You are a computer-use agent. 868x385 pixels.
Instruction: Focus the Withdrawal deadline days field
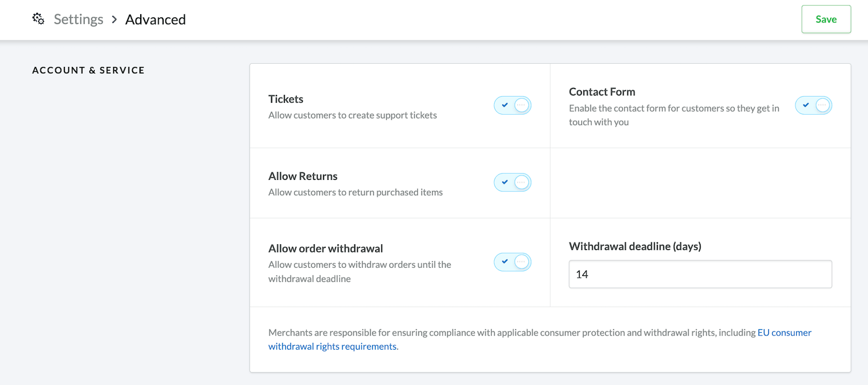click(701, 274)
